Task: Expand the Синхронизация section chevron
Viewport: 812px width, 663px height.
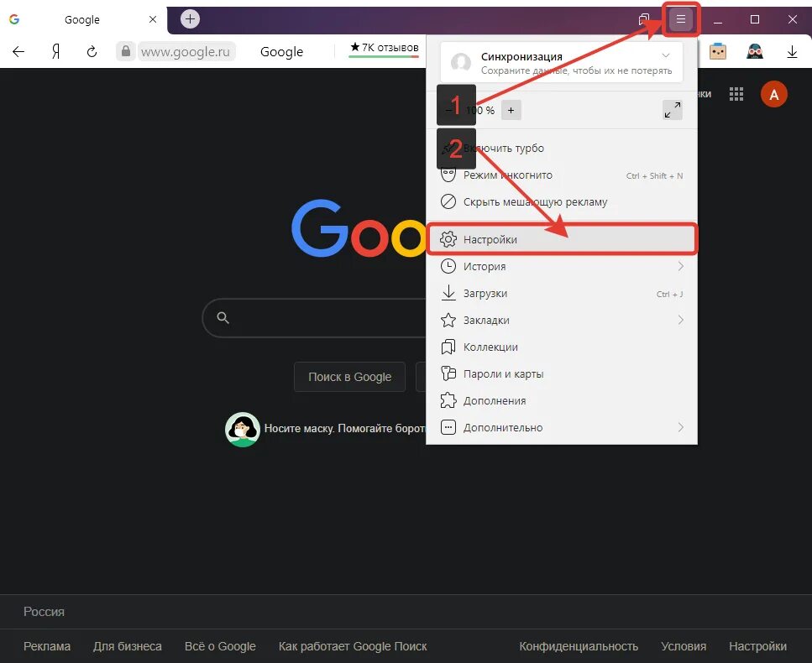Action: (x=666, y=56)
